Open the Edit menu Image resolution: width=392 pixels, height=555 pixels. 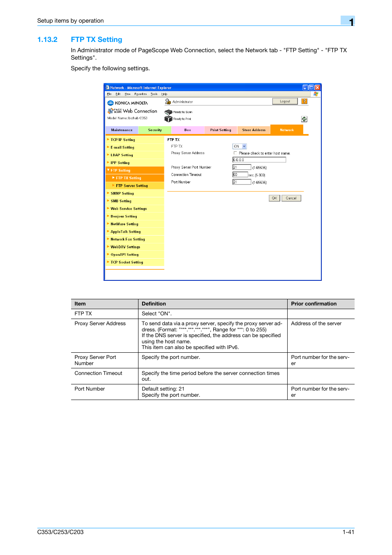point(118,94)
